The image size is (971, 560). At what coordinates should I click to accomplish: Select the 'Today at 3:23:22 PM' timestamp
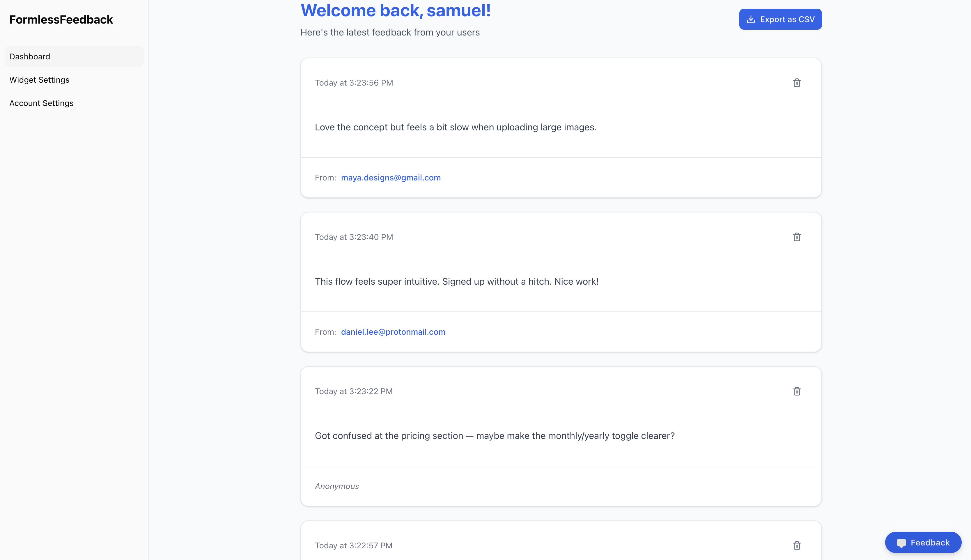[354, 391]
